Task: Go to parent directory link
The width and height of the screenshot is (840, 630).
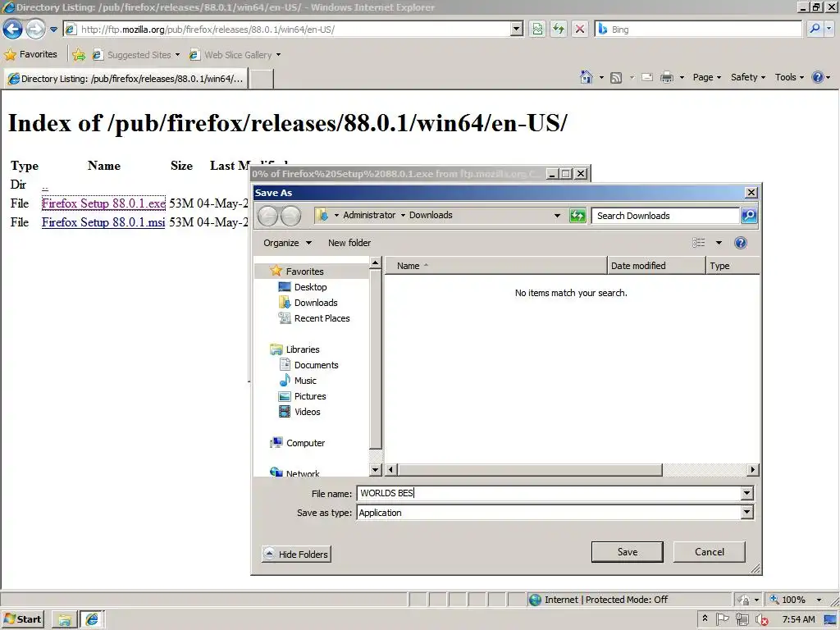Action: point(45,186)
